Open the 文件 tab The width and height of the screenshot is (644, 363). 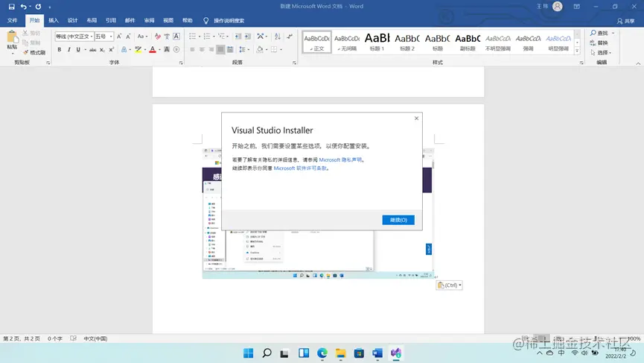point(13,21)
